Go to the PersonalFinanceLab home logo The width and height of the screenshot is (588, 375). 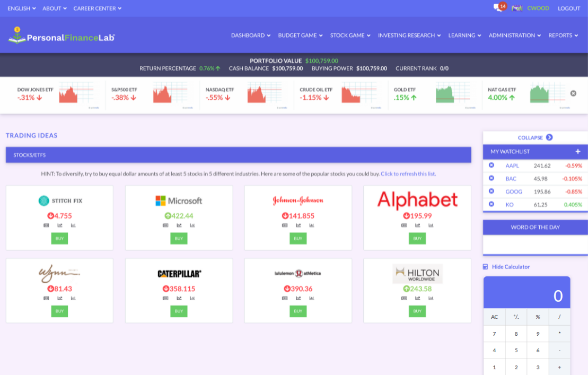tap(61, 35)
